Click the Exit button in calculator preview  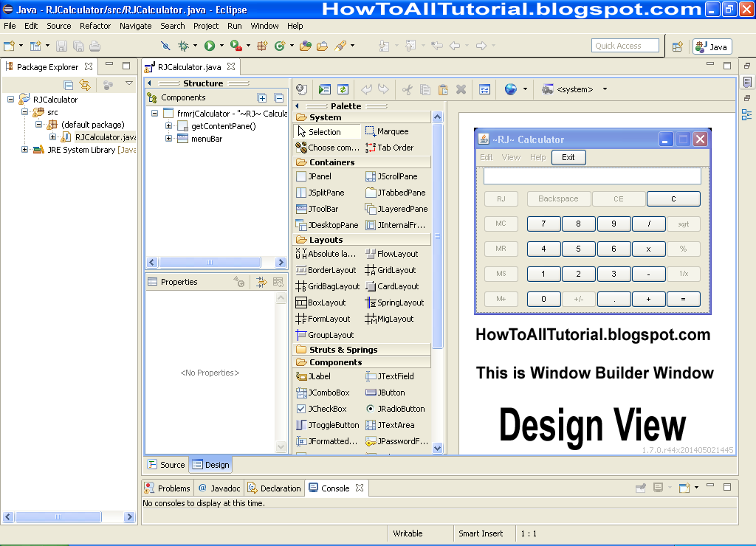568,158
